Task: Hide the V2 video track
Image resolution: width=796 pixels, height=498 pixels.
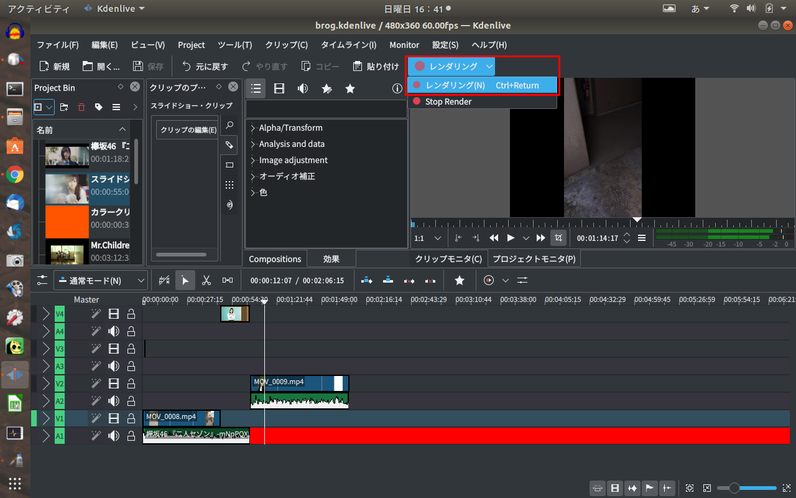Action: [114, 384]
